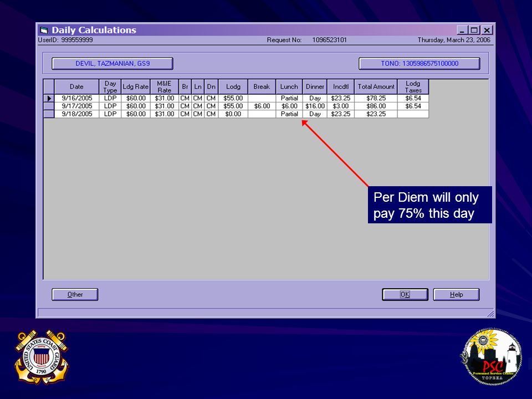Click the date Thursday, March 23, 2006
This screenshot has height=399, width=532.
[x=454, y=40]
